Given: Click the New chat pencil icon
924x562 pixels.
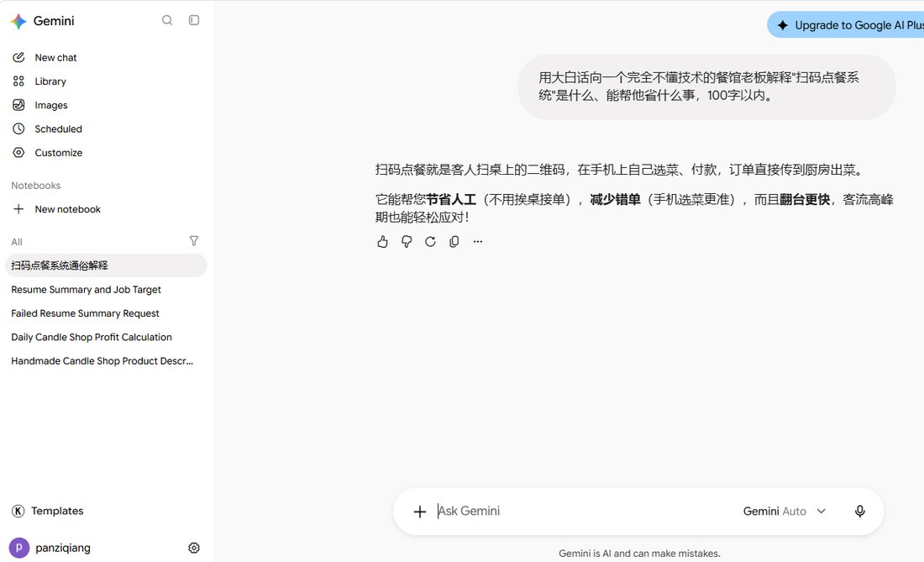Looking at the screenshot, I should [x=18, y=57].
